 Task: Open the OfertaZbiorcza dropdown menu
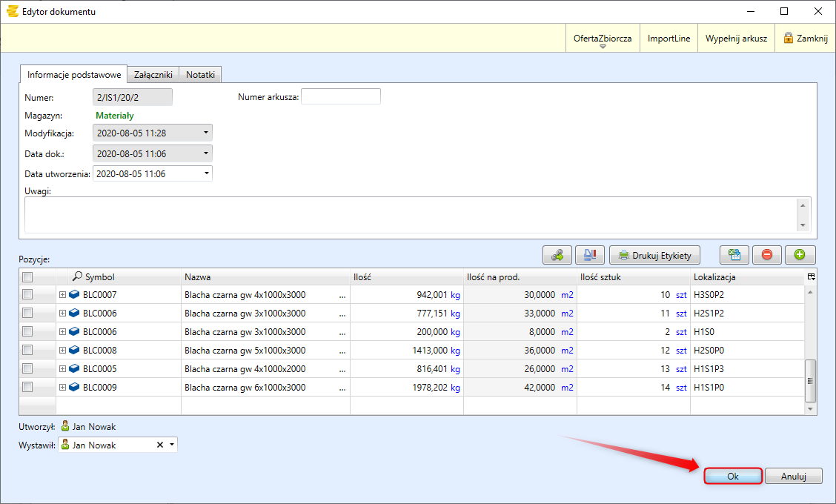[603, 39]
